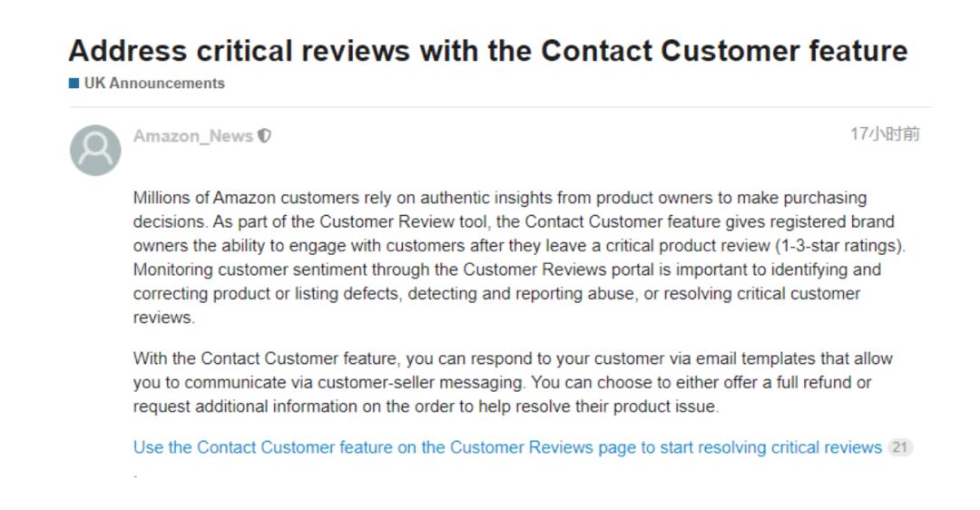Image resolution: width=980 pixels, height=510 pixels.
Task: Open the UK Announcements category
Action: click(154, 83)
